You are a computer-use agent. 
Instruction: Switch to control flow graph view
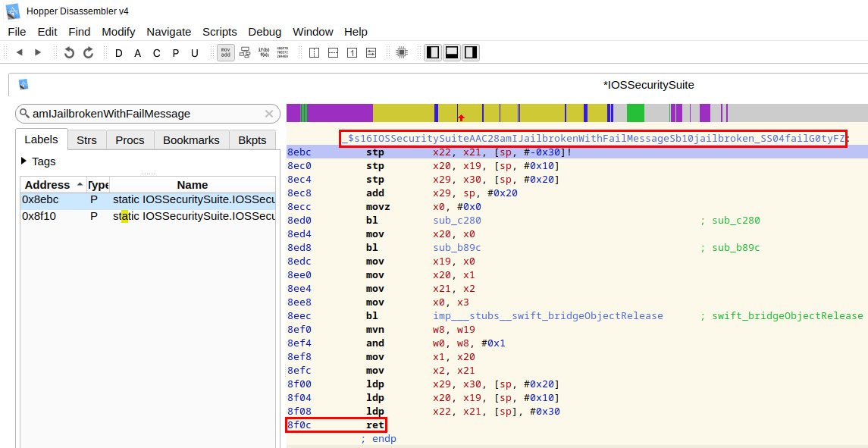pyautogui.click(x=245, y=52)
